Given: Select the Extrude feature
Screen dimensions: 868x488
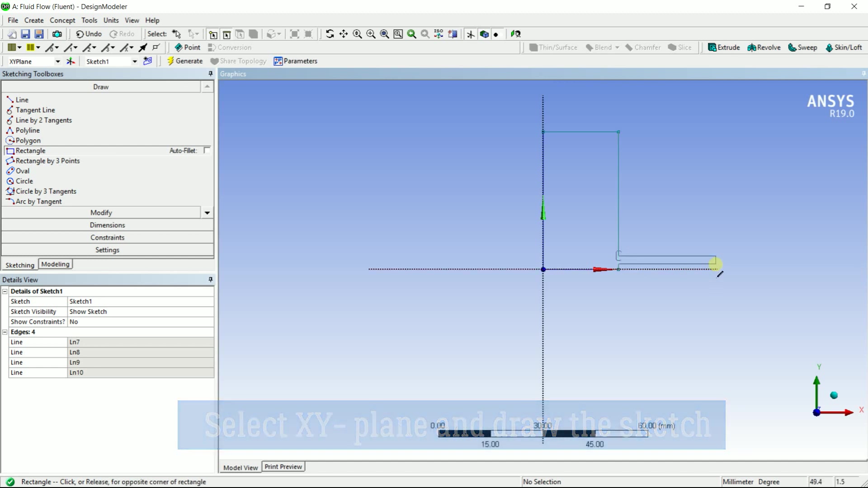Looking at the screenshot, I should click(724, 47).
